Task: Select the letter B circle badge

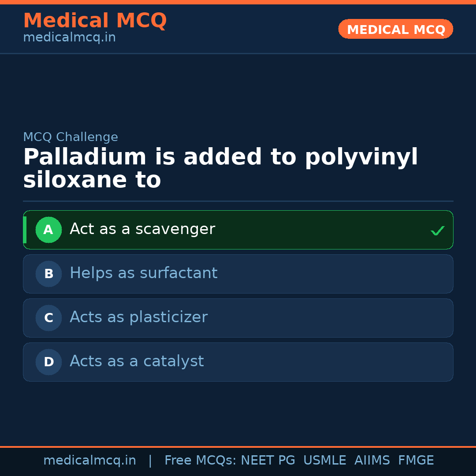Action: coord(48,274)
